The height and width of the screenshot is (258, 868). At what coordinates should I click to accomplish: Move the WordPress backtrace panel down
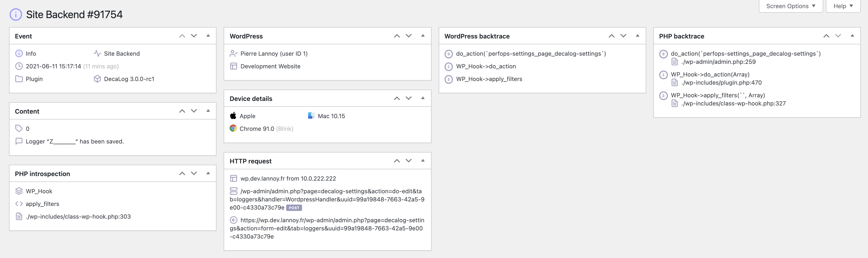[623, 36]
